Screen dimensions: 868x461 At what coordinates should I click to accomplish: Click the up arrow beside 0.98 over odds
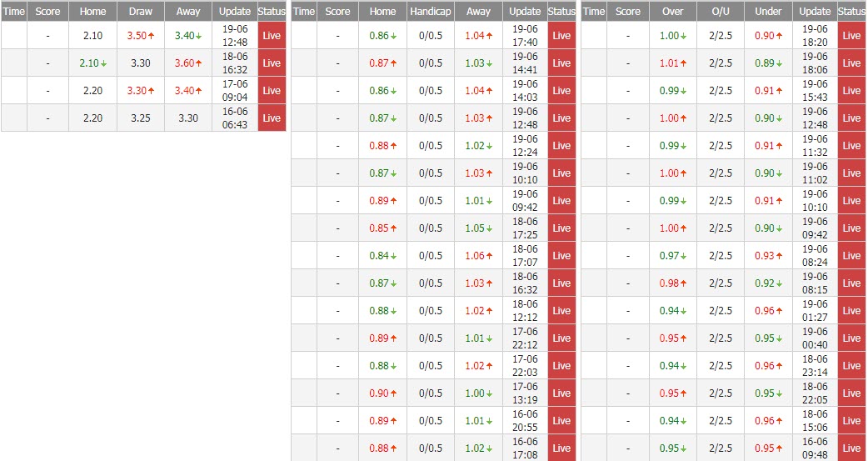[683, 283]
